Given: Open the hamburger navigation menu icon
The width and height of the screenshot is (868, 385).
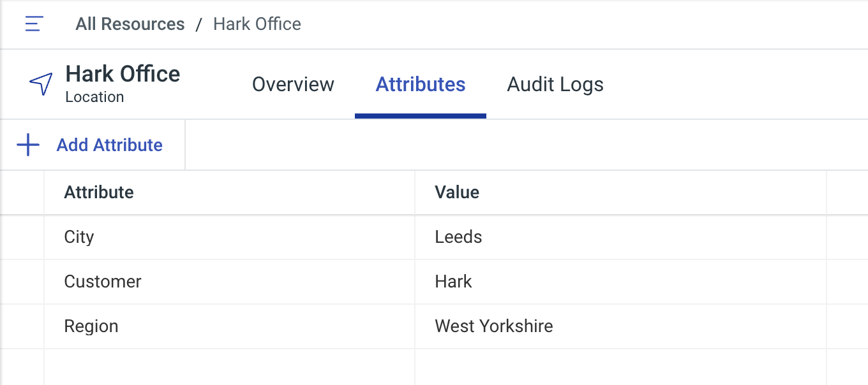Looking at the screenshot, I should pyautogui.click(x=34, y=24).
